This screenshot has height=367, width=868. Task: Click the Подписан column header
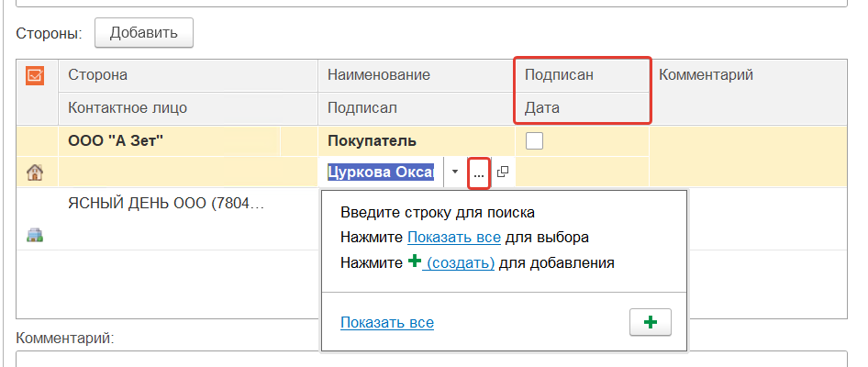coord(559,75)
